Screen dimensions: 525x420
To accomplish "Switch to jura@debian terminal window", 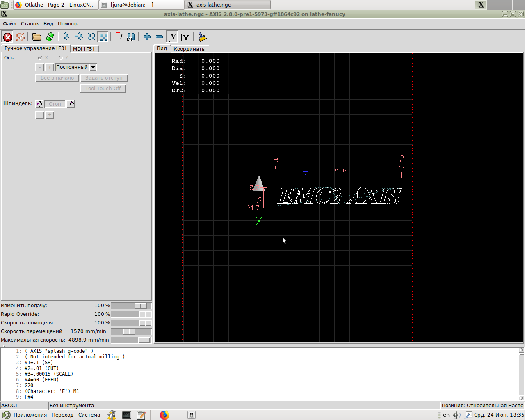I will coord(142,5).
